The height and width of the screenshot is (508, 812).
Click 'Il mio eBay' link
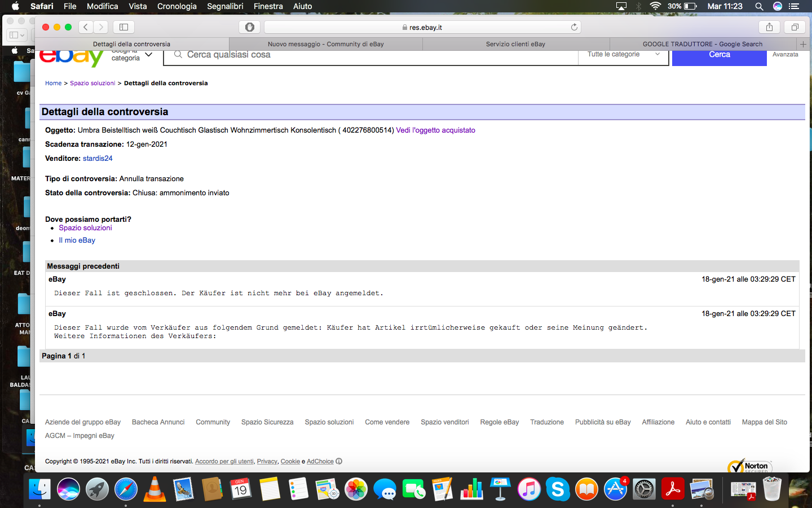click(x=77, y=240)
